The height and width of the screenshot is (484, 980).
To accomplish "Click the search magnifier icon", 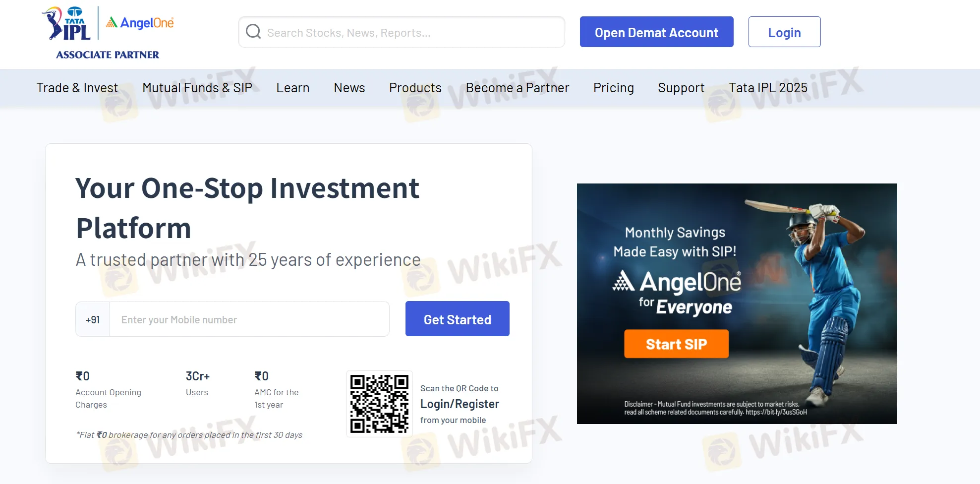I will pyautogui.click(x=253, y=32).
